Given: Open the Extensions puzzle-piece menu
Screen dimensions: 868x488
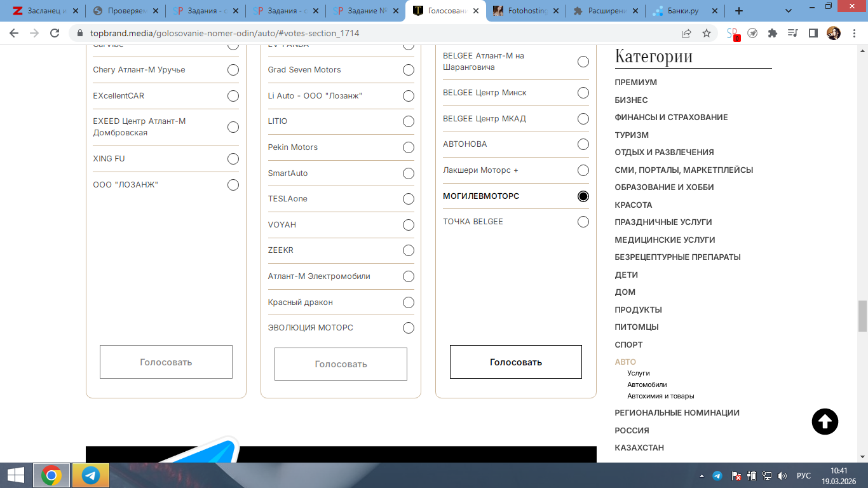Looking at the screenshot, I should (773, 33).
